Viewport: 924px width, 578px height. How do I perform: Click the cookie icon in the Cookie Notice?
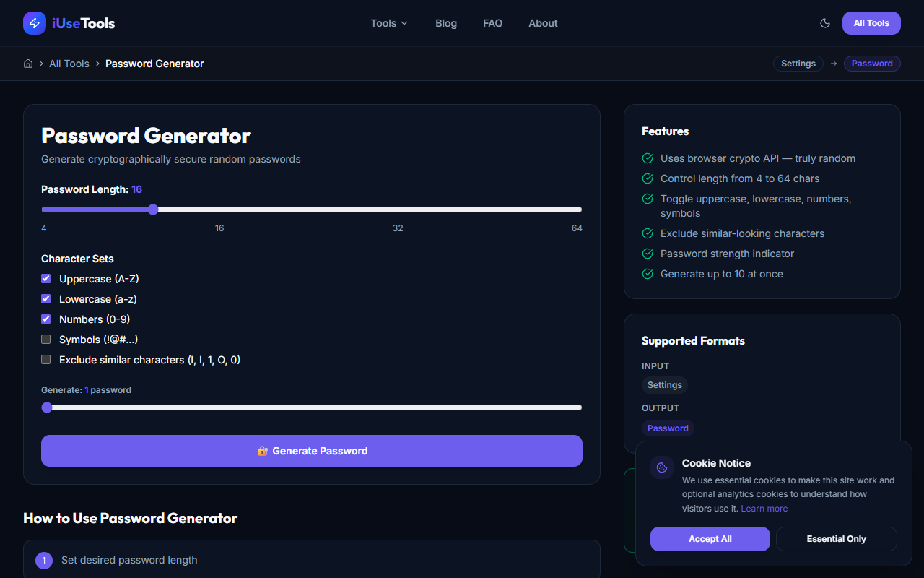coord(661,467)
